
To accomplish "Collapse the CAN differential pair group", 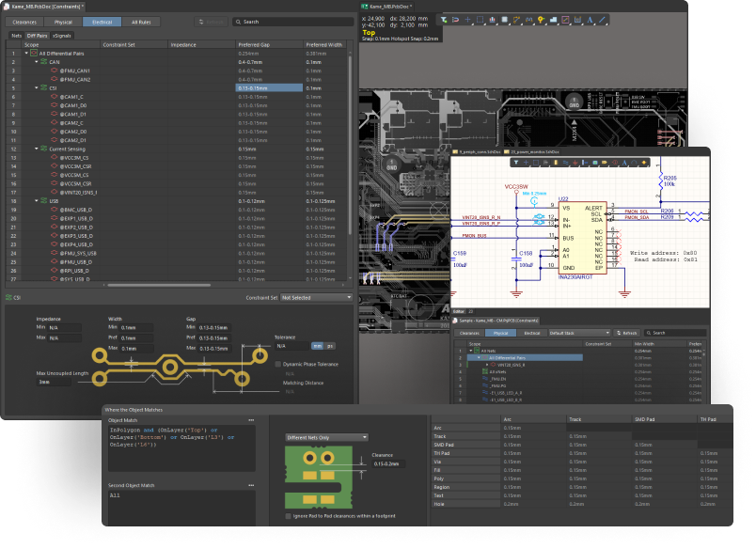I will [x=35, y=61].
